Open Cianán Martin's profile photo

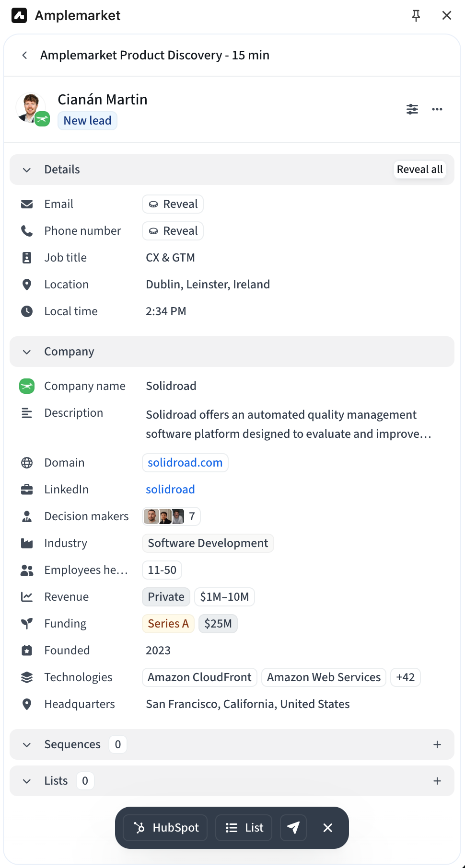(x=31, y=108)
